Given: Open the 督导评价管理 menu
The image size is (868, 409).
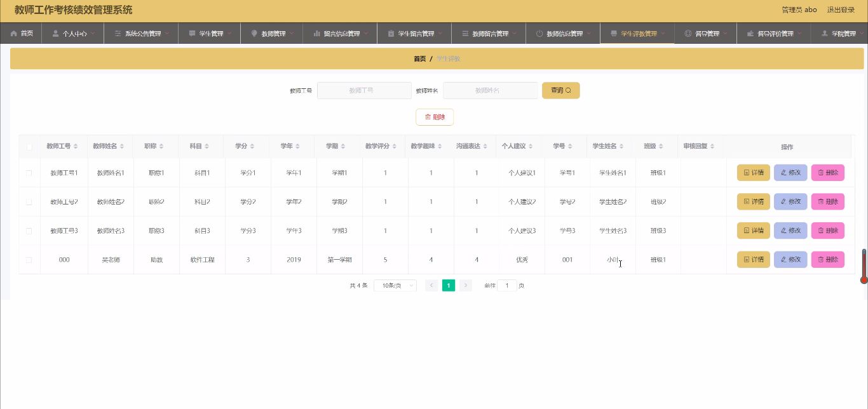Looking at the screenshot, I should (x=774, y=34).
